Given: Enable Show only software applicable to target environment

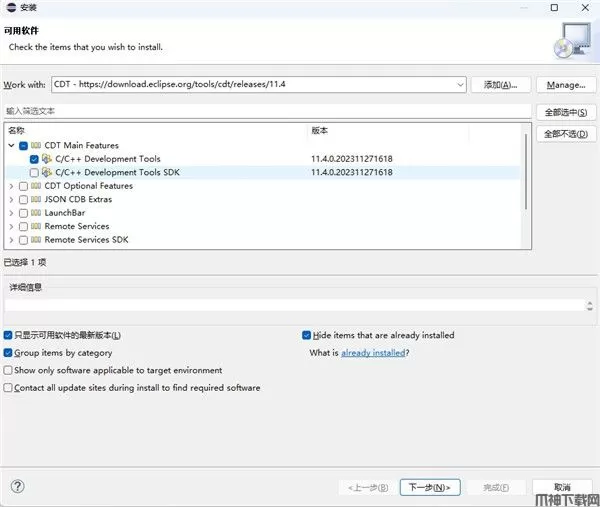Looking at the screenshot, I should (8, 370).
